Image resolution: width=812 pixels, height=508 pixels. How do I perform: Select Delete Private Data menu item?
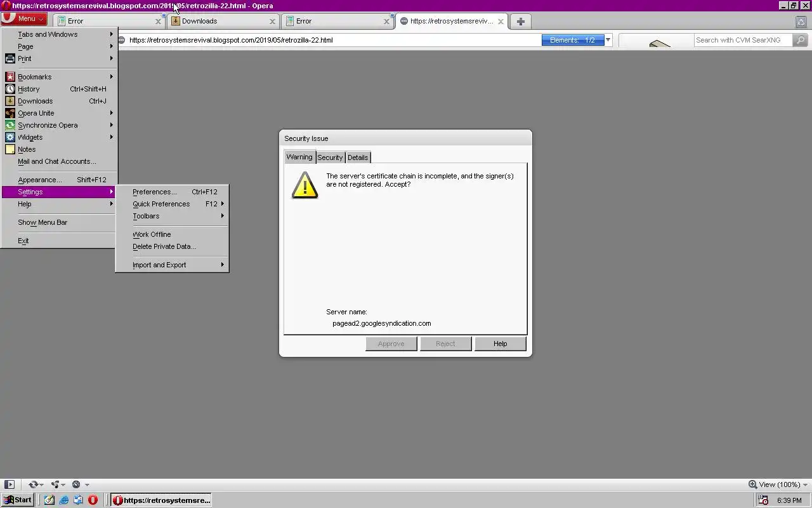(x=172, y=246)
